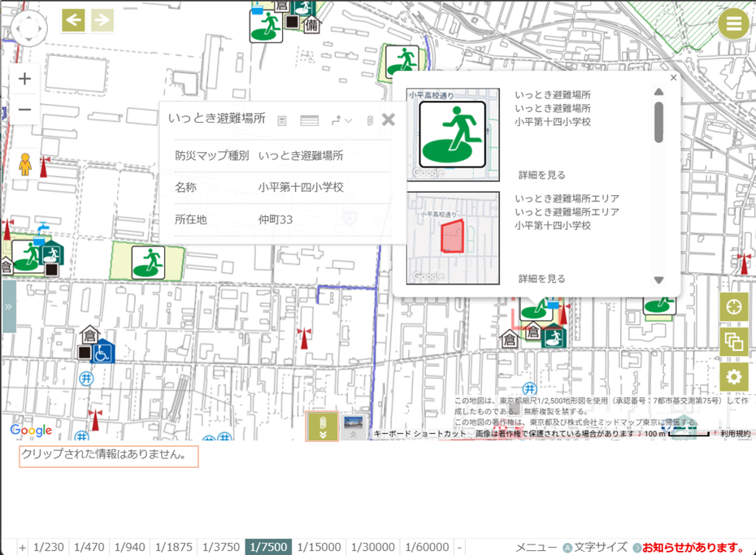This screenshot has width=756, height=555.
Task: Open map settings gear button
Action: [x=733, y=377]
